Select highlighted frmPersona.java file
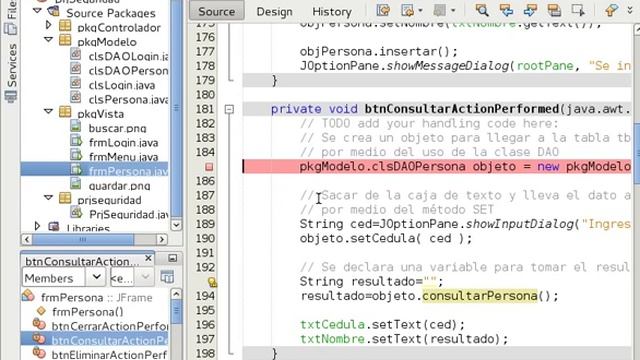 coord(128,171)
